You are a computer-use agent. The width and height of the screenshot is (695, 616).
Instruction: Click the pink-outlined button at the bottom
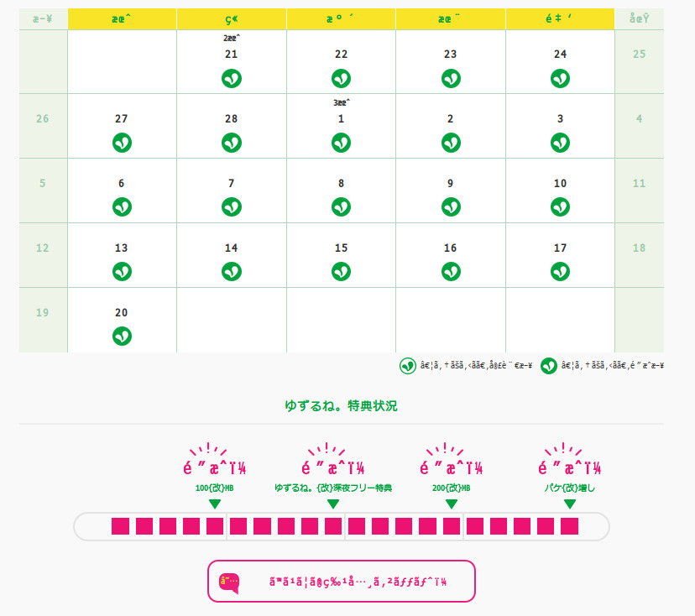[342, 581]
